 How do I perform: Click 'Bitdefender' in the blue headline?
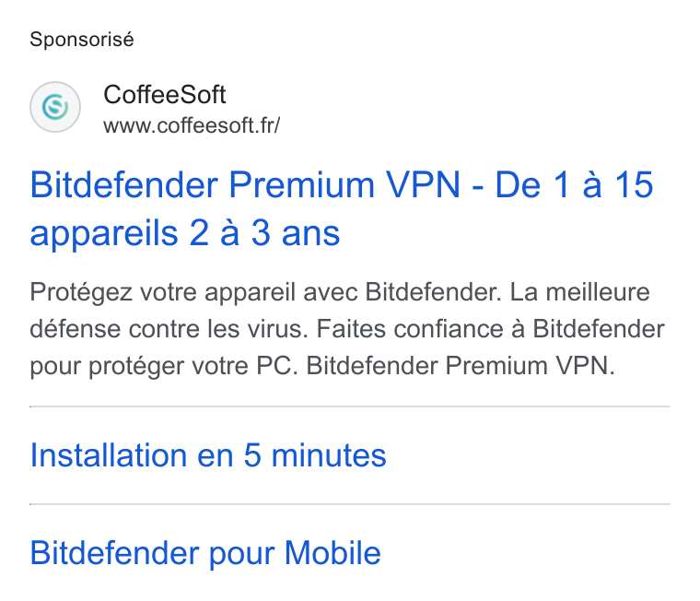tap(124, 184)
